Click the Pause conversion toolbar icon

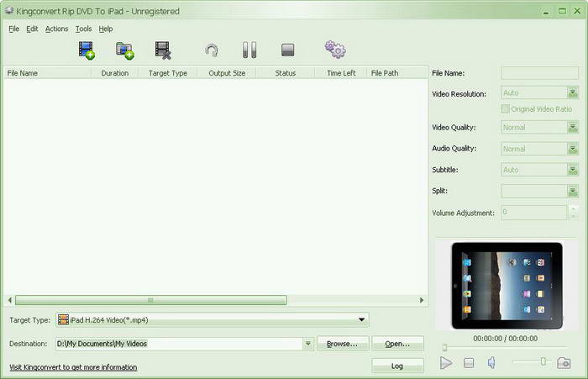(249, 50)
